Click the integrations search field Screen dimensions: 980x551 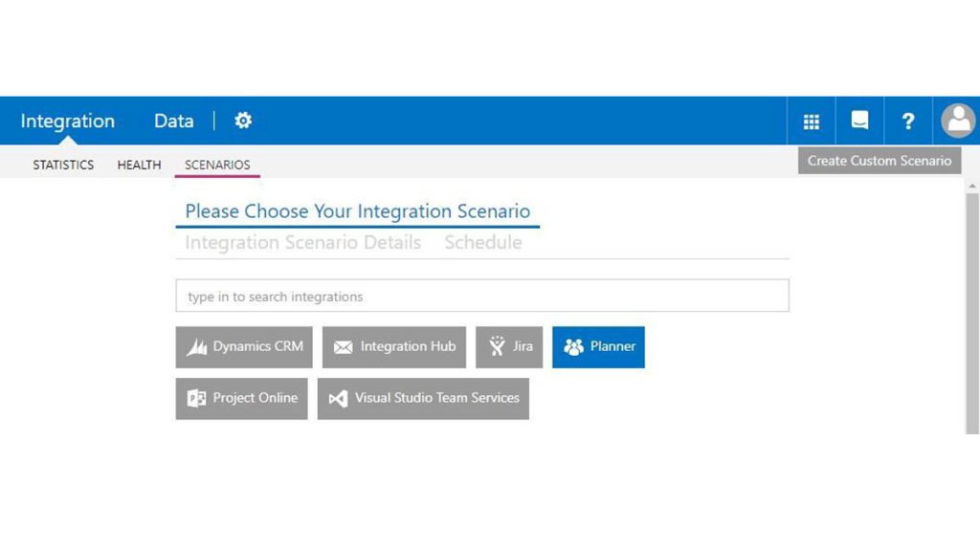tap(481, 296)
